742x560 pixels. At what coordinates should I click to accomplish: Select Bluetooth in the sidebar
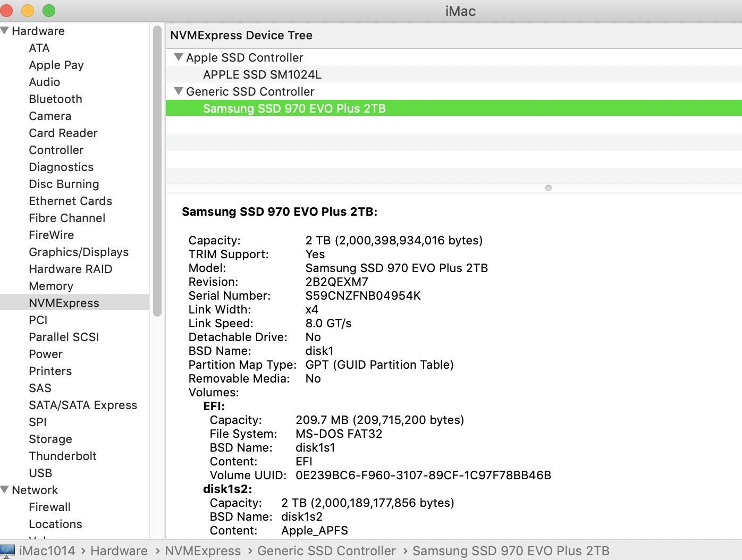point(56,99)
